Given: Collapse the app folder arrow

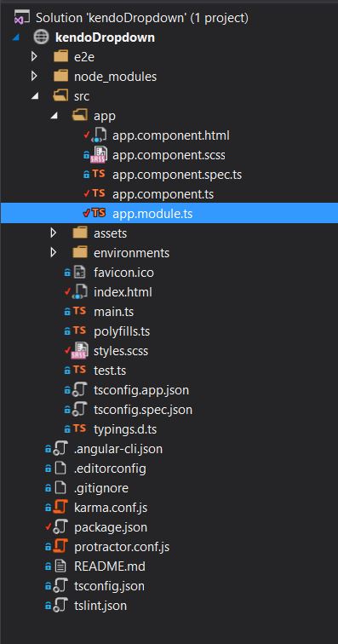Looking at the screenshot, I should [54, 116].
